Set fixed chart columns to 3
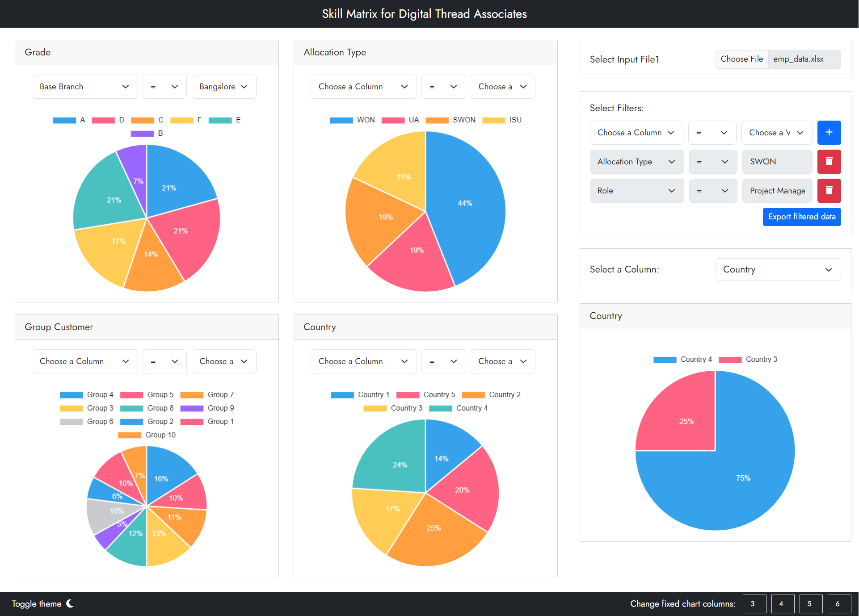Viewport: 859px width, 616px height. [754, 603]
